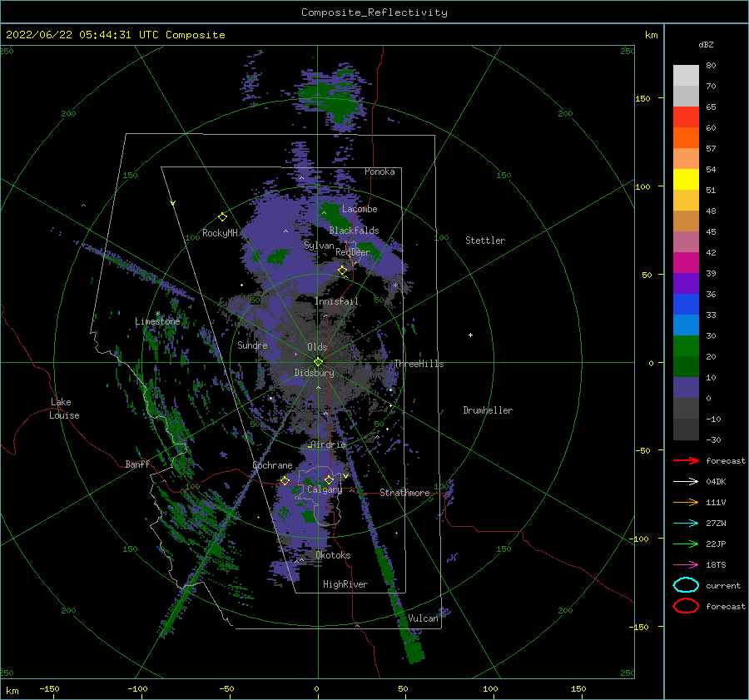Select the yellow diamond marker below RedDeer
This screenshot has height=700, width=749.
coord(343,271)
